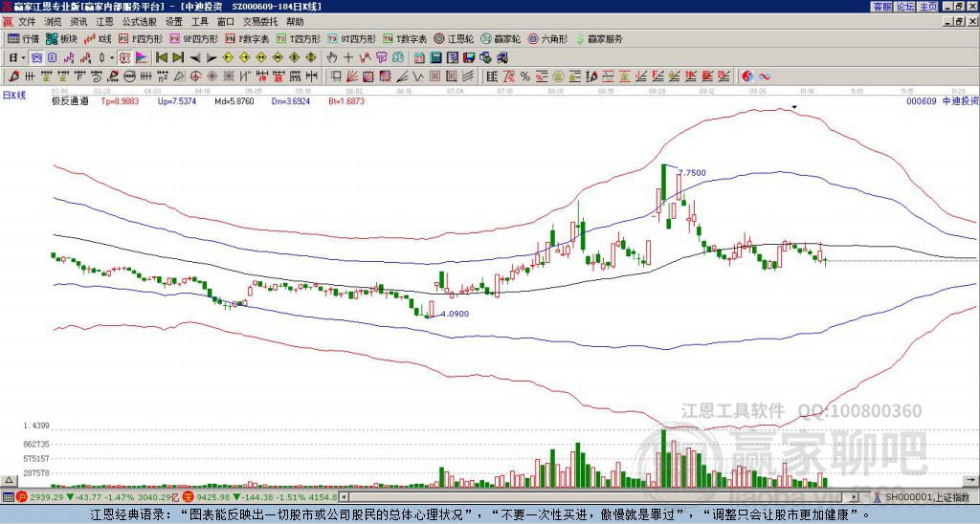Screen dimensions: 980x524
Task: Click the jump-to-last-bar icon
Action: pyautogui.click(x=178, y=57)
